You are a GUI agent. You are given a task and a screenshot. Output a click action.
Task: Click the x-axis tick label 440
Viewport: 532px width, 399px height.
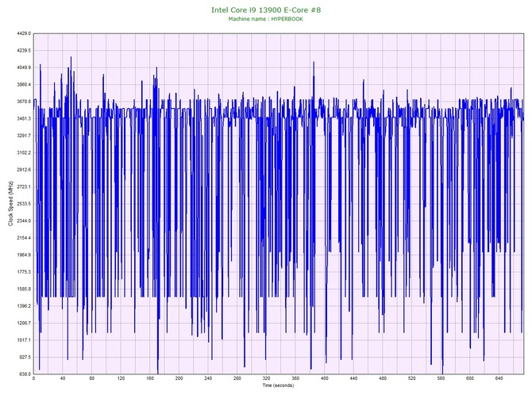[x=353, y=378]
